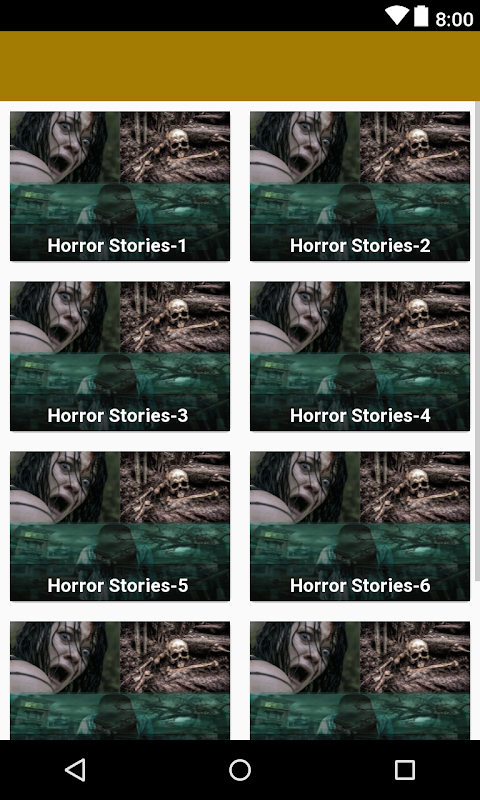The image size is (480, 800).
Task: Tap the Android home circle icon
Action: point(240,769)
